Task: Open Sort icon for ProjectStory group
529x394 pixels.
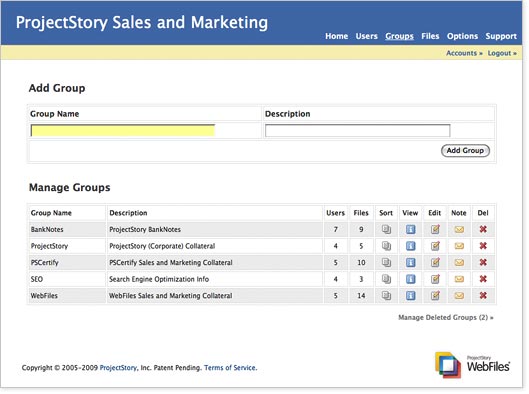Action: [386, 246]
